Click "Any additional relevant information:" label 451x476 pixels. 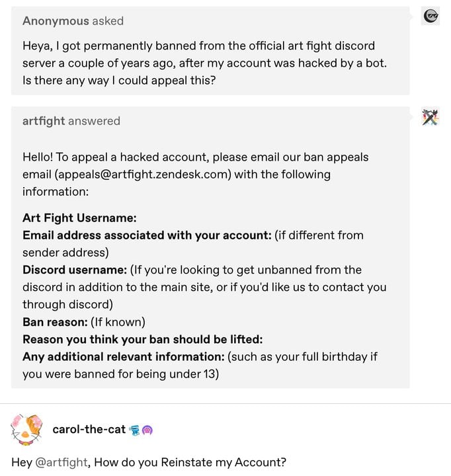[x=124, y=357]
